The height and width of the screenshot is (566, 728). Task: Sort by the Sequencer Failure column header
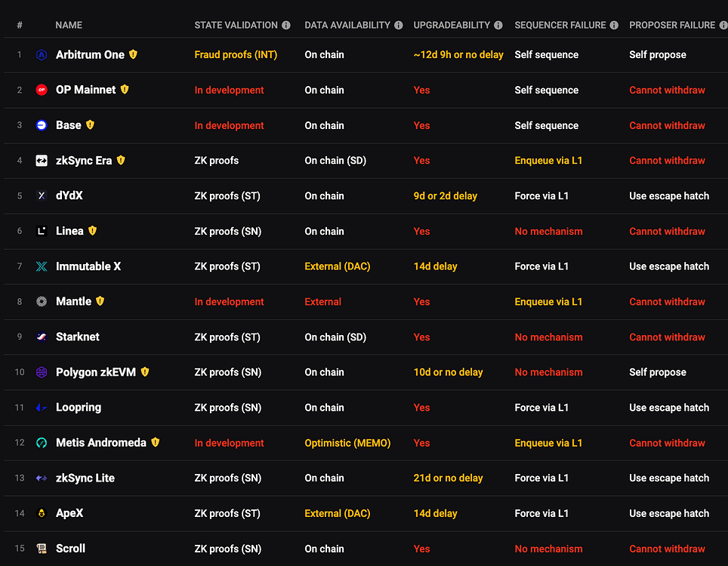560,25
